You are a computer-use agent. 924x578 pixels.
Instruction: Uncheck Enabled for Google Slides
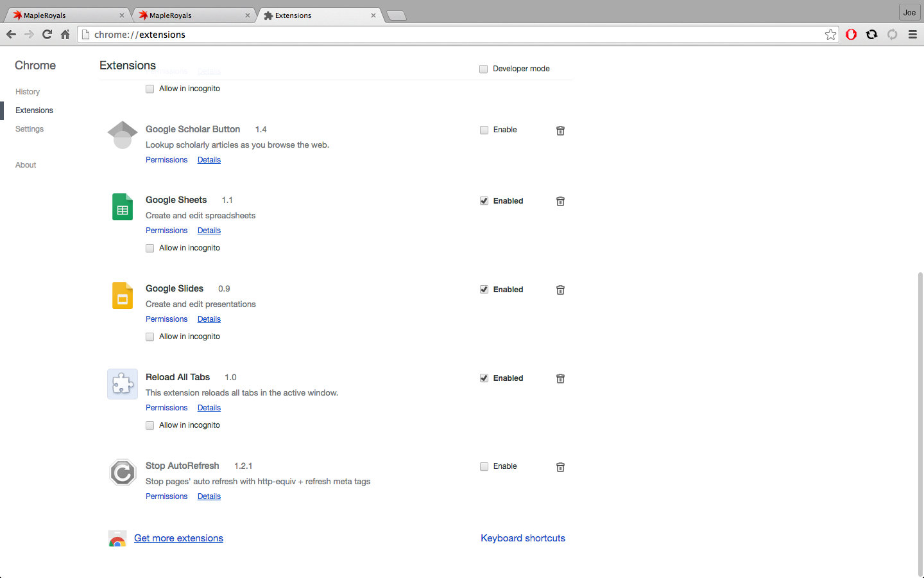(484, 290)
